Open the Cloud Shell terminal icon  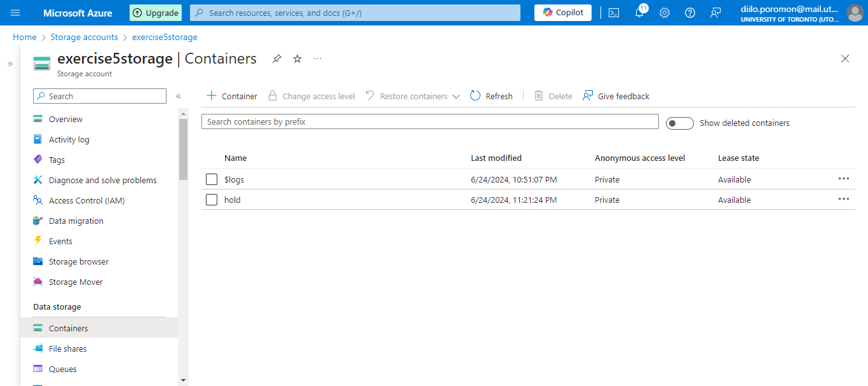click(614, 13)
